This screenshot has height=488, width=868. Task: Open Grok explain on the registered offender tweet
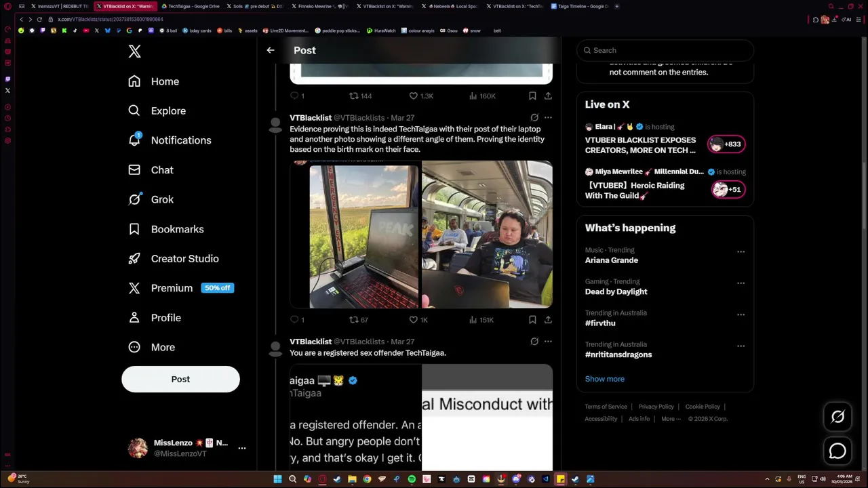tap(534, 342)
